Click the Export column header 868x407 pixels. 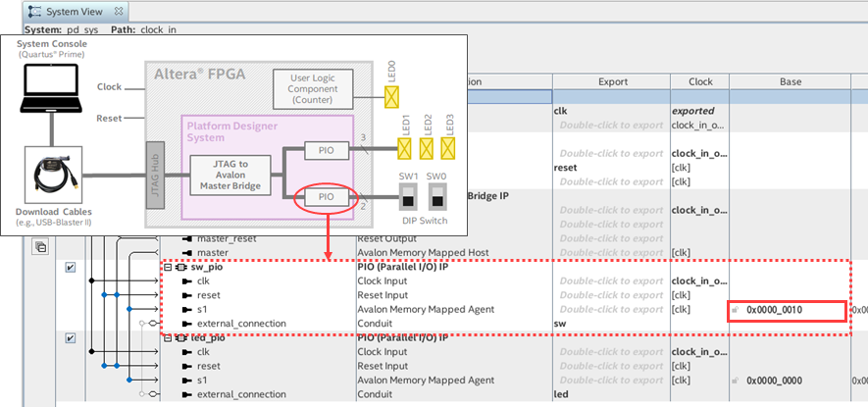point(612,81)
